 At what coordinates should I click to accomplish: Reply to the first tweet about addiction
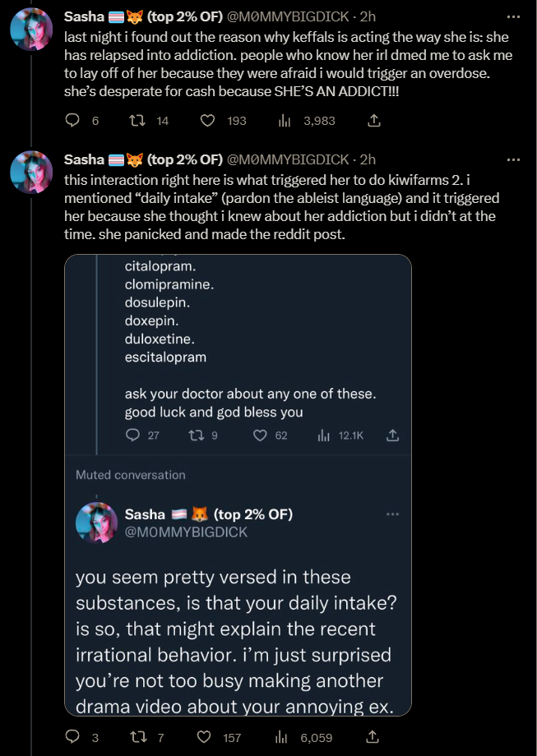72,121
